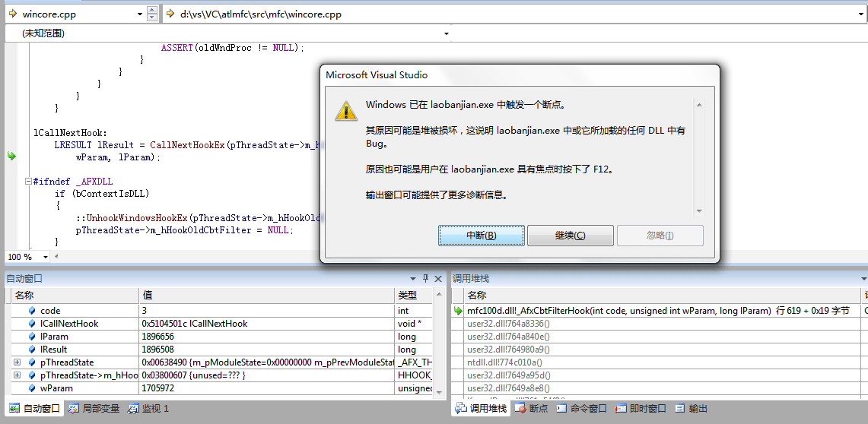Image resolution: width=868 pixels, height=424 pixels.
Task: Click the 名称 column header in 调用堆栈
Action: pos(662,295)
